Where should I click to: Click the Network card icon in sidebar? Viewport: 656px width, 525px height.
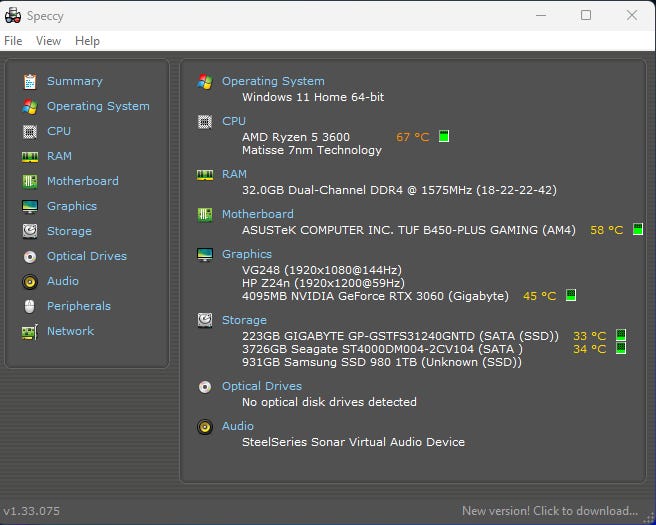tap(30, 332)
